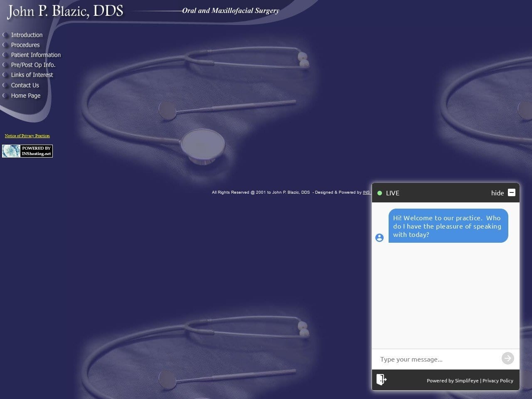Click the bullet beside Contact Us
The image size is (532, 399).
pos(5,85)
